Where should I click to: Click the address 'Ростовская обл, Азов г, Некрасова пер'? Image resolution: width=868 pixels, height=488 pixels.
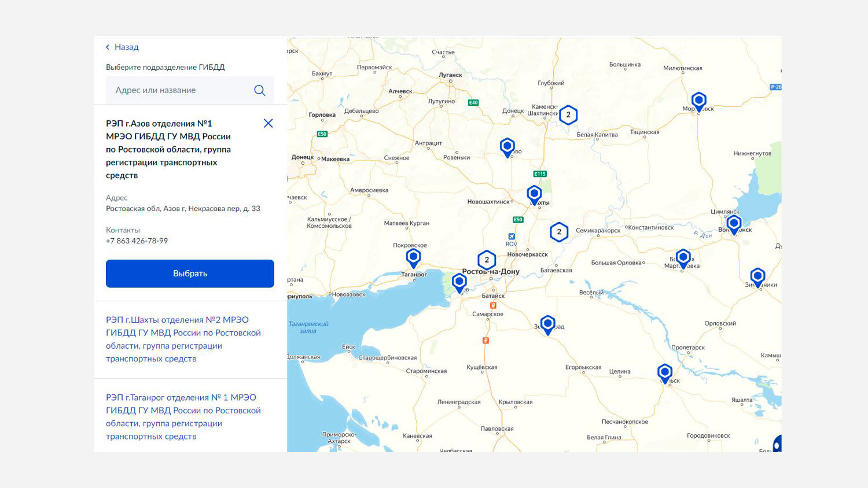(x=183, y=209)
